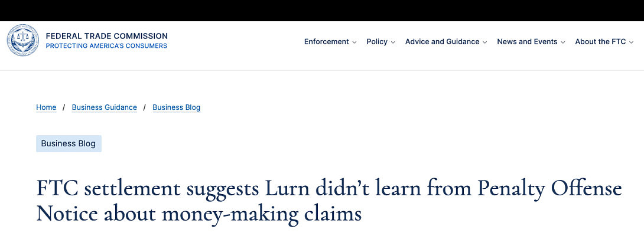Expand the chevron next to Enforcement

point(354,42)
